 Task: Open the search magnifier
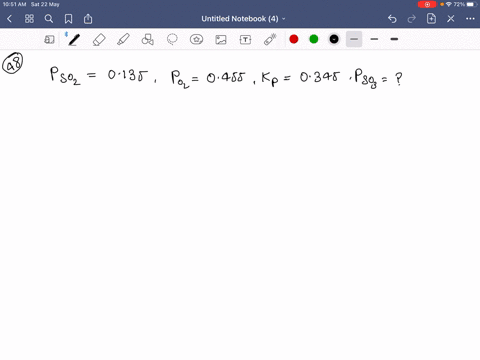(x=49, y=19)
